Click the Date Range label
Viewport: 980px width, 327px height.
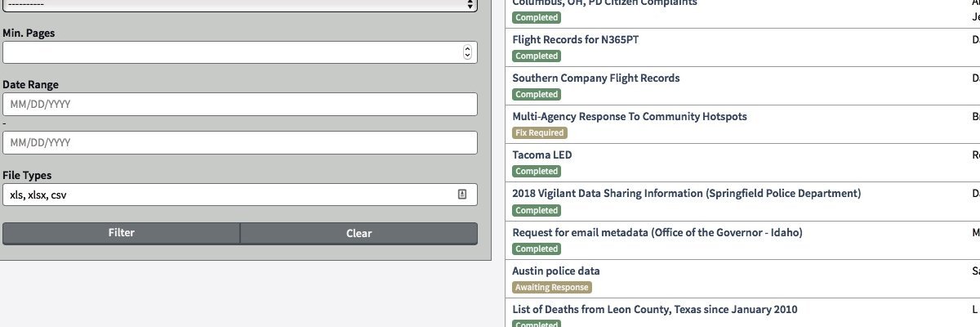[x=30, y=84]
